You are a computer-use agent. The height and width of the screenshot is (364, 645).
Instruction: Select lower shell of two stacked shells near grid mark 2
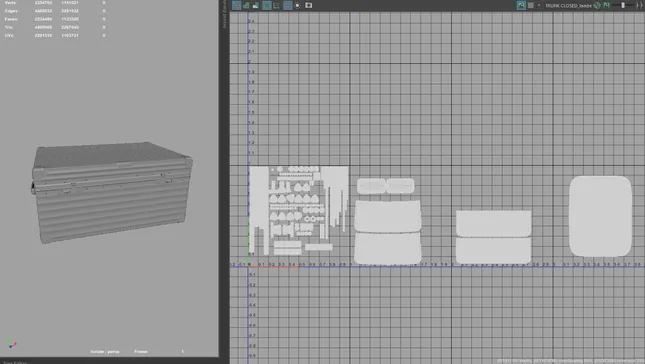coord(494,250)
